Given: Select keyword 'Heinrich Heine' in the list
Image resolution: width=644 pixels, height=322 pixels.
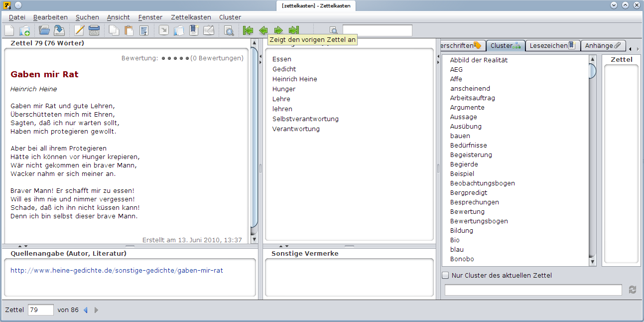Looking at the screenshot, I should [x=294, y=79].
